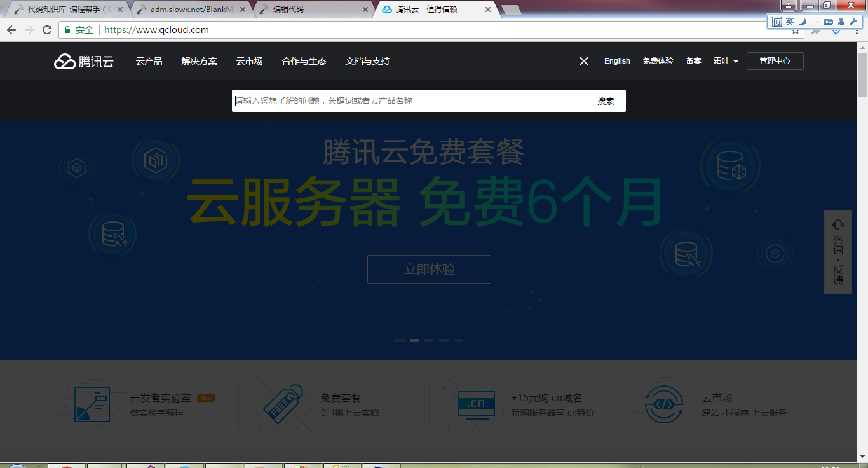Select the third carousel indicator dot
The image size is (868, 468).
(429, 340)
